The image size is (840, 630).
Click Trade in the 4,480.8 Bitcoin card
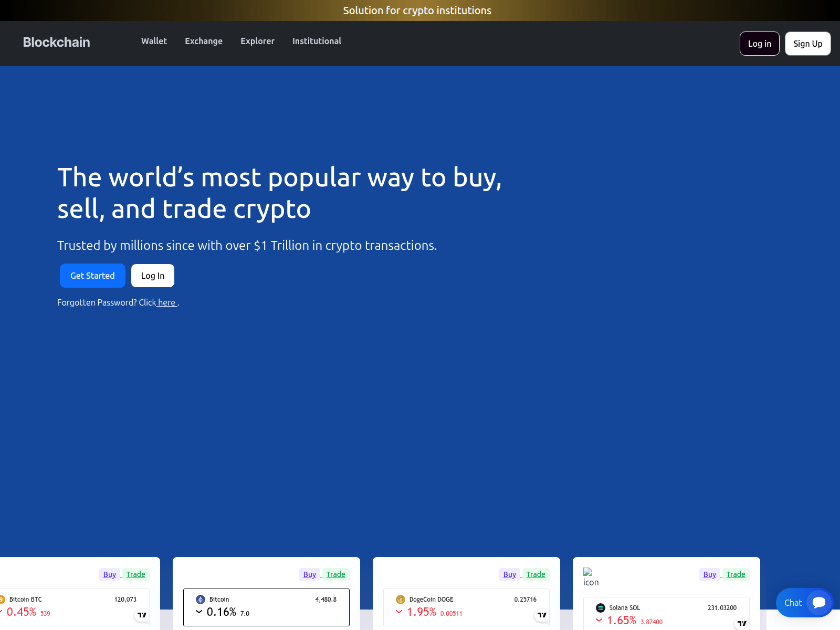pos(335,574)
